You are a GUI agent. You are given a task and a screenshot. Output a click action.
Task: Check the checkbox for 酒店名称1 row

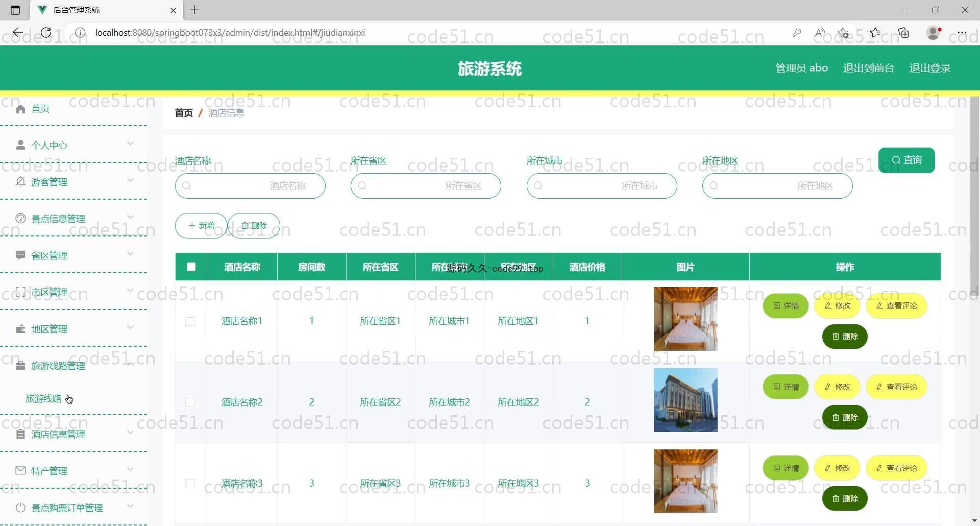click(x=190, y=321)
